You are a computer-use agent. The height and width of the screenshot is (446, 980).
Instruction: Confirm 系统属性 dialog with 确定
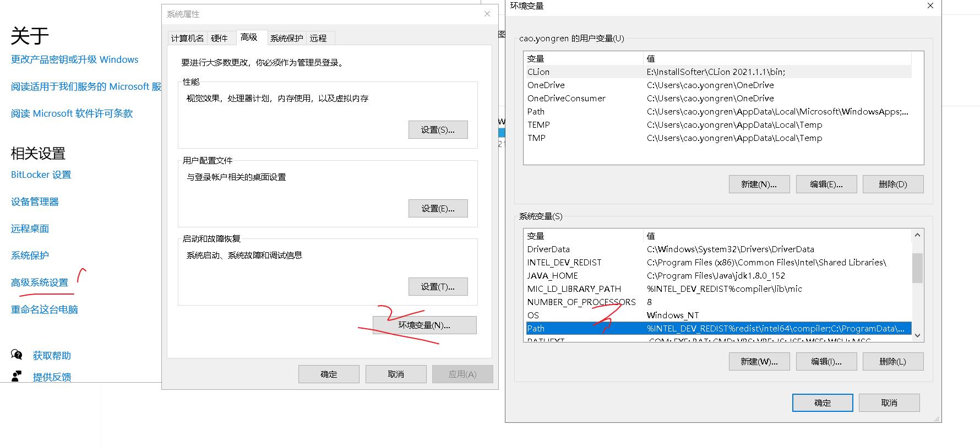point(329,374)
